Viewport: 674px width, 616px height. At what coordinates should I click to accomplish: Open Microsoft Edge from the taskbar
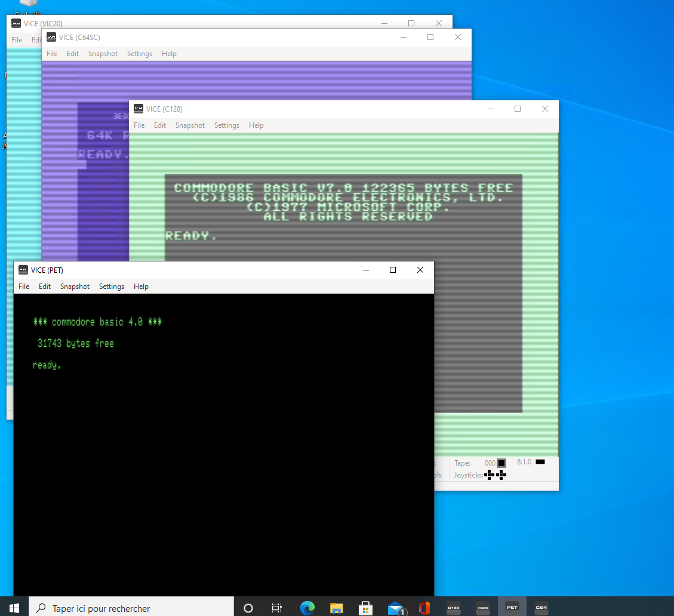click(x=307, y=608)
